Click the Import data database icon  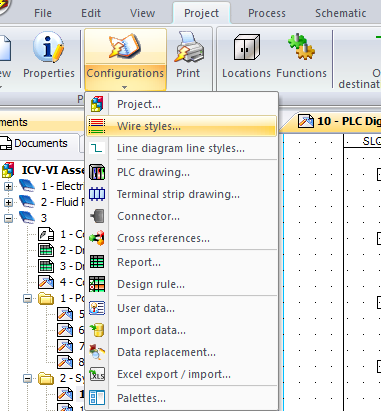[97, 330]
